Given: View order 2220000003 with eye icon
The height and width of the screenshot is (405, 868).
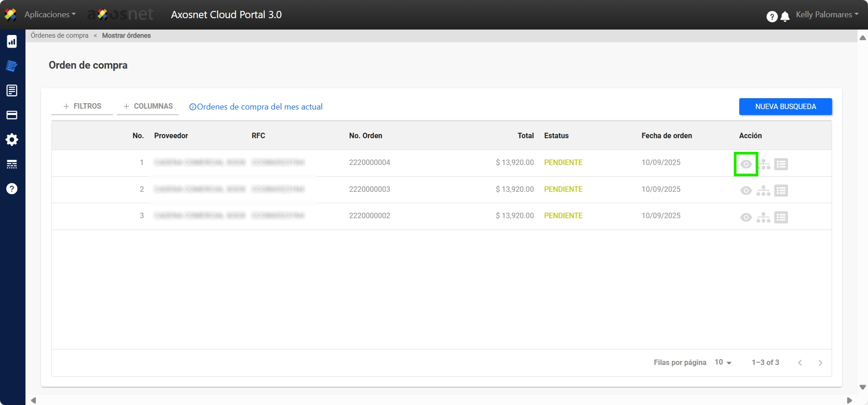Looking at the screenshot, I should click(746, 191).
